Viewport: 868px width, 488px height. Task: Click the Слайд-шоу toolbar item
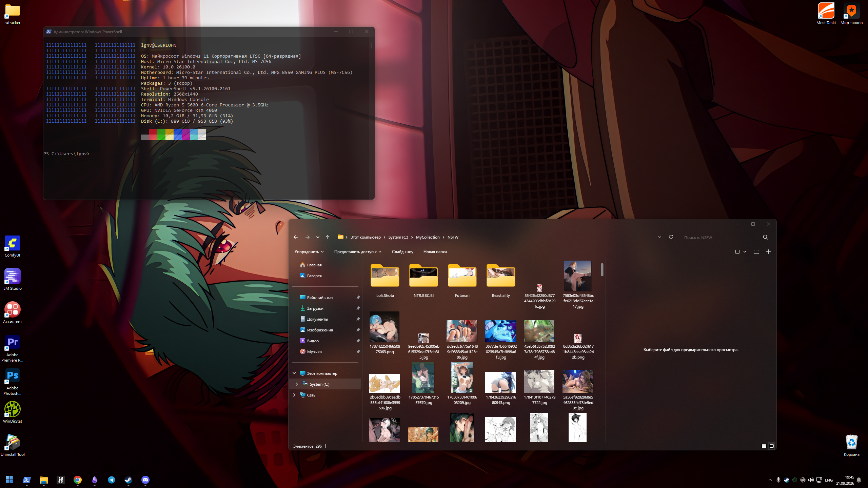[402, 252]
